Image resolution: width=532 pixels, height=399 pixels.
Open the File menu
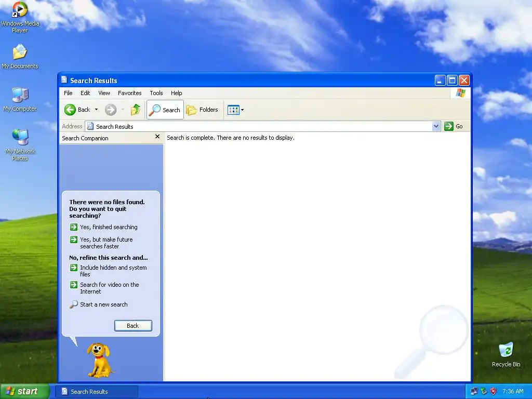tap(68, 93)
